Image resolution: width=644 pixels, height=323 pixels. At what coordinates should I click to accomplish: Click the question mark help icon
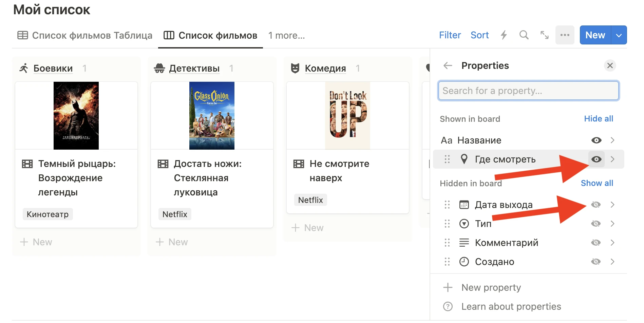coord(448,306)
